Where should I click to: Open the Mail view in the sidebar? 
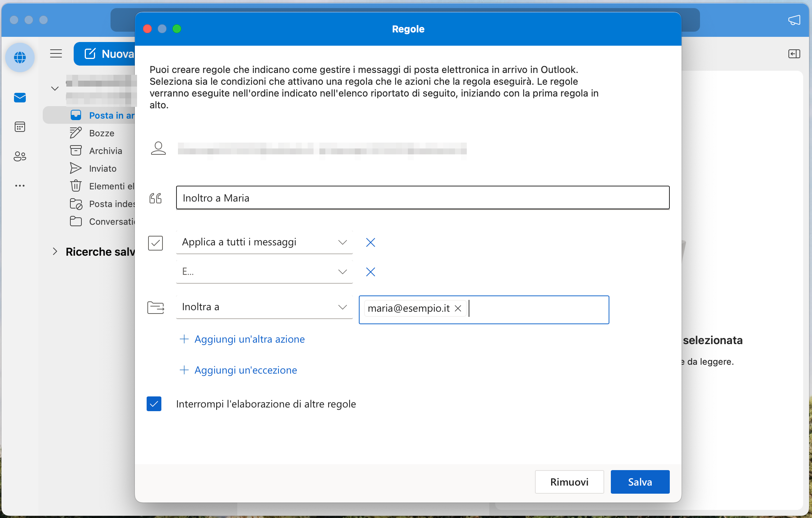(20, 98)
